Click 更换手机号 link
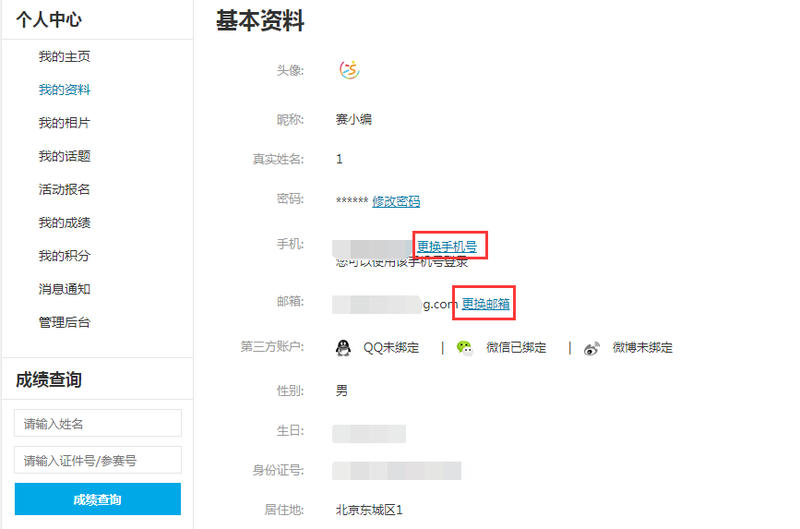This screenshot has height=529, width=800. tap(447, 246)
